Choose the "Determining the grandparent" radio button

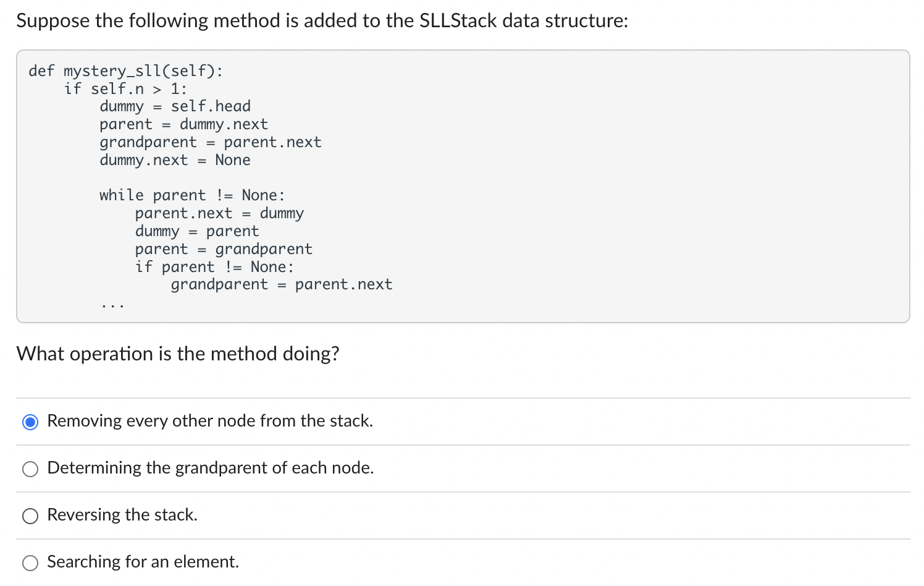coord(30,469)
